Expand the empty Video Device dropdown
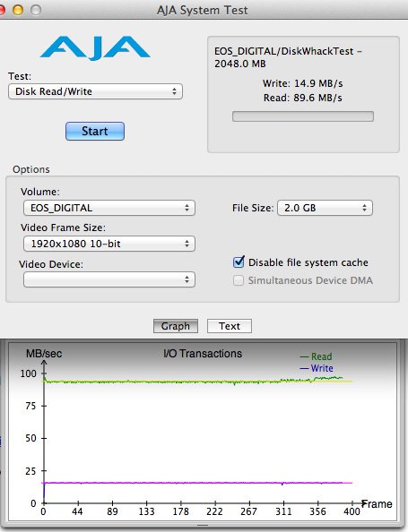 (x=109, y=279)
